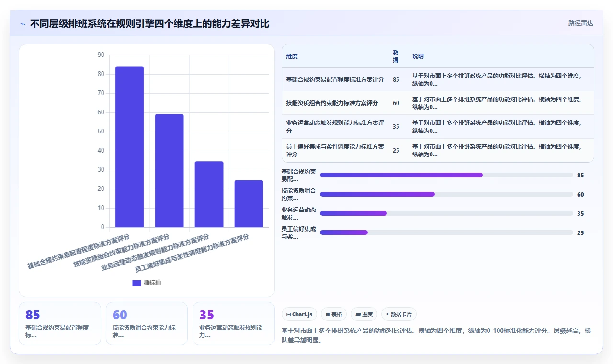Click the 数据 column header
This screenshot has height=364, width=613.
[396, 56]
